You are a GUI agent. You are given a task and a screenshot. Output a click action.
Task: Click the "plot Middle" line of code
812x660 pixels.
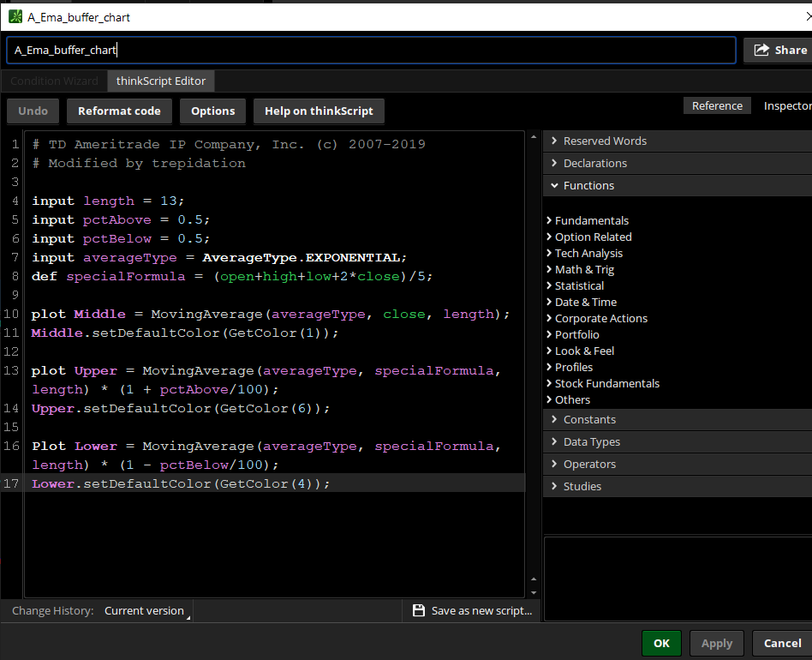271,315
